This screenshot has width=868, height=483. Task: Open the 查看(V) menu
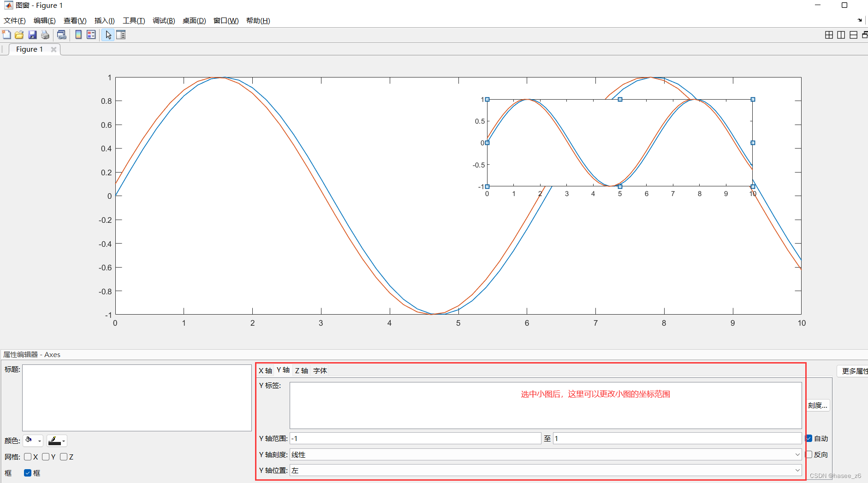coord(75,21)
